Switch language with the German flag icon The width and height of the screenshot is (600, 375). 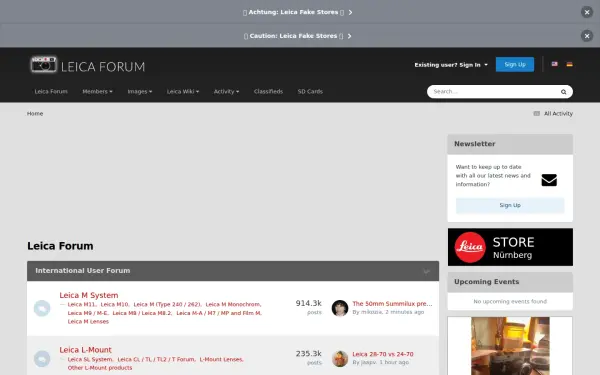pyautogui.click(x=569, y=64)
